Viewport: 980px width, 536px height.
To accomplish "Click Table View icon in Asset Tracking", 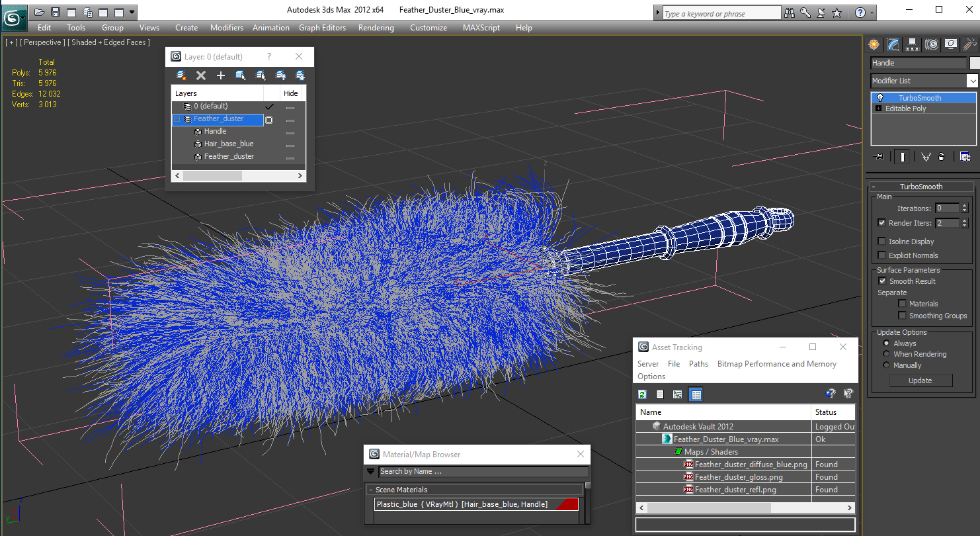I will 696,394.
